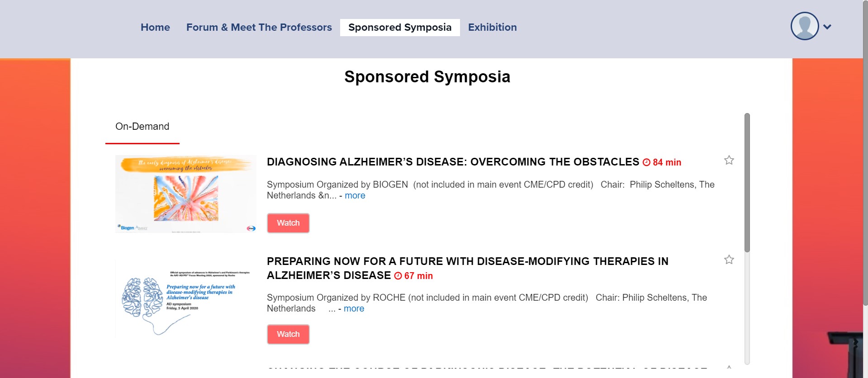Click the clock icon beside 67 min

pos(398,276)
